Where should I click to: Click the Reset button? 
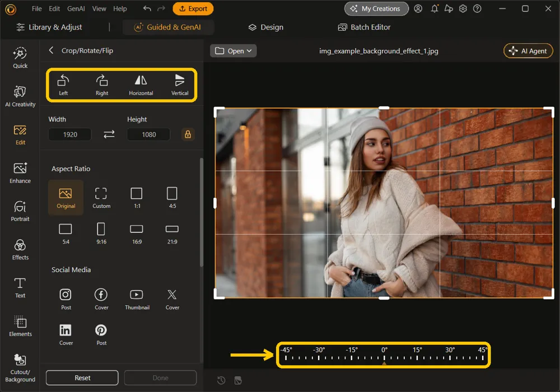tap(82, 377)
